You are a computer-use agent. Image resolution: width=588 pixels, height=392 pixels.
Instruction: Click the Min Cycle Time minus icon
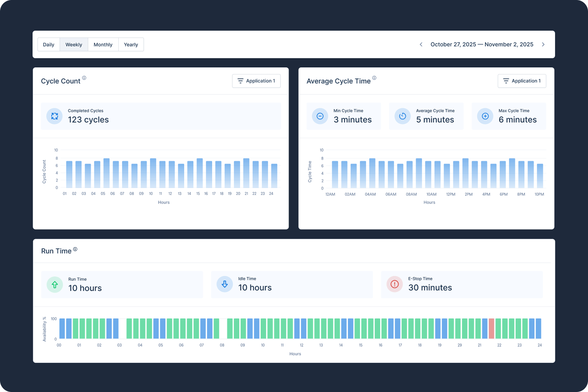pos(320,116)
